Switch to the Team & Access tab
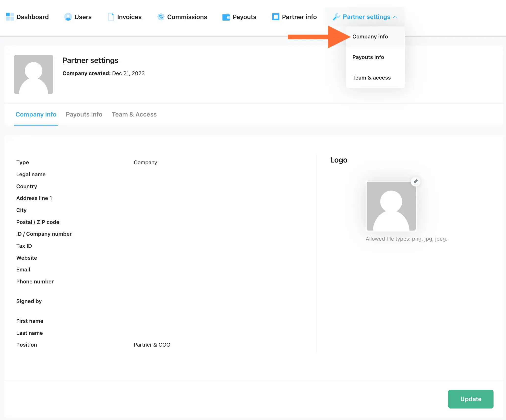The image size is (506, 420). 134,114
